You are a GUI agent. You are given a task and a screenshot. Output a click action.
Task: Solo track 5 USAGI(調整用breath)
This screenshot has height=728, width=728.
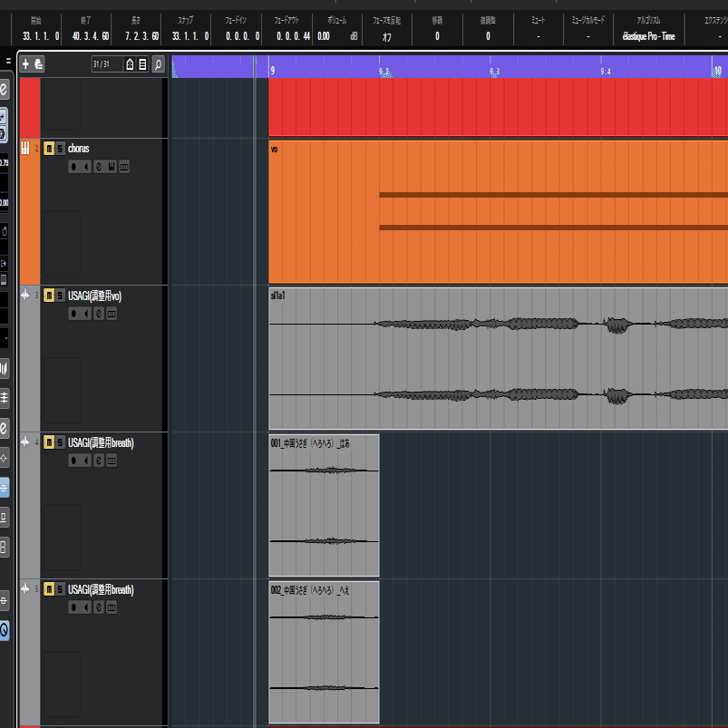tap(60, 588)
